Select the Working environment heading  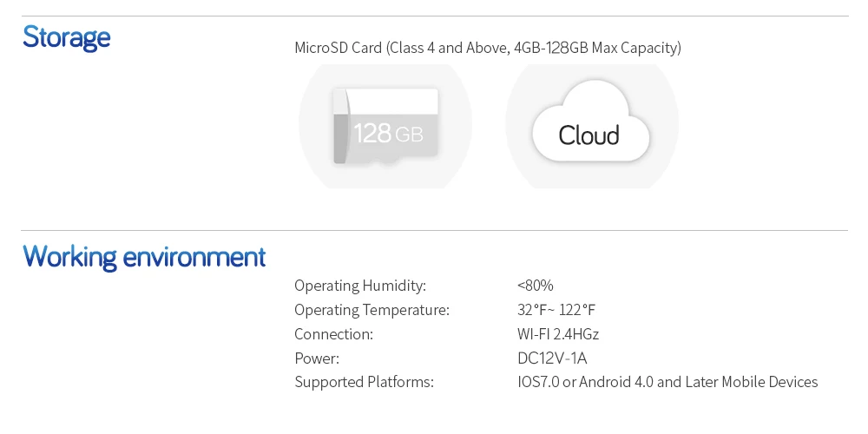[144, 258]
